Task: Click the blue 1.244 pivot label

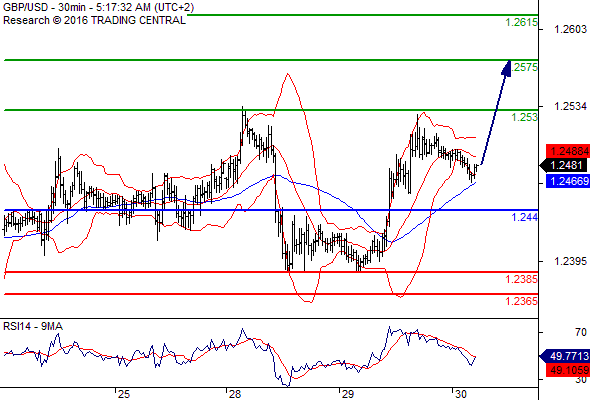Action: coord(525,217)
